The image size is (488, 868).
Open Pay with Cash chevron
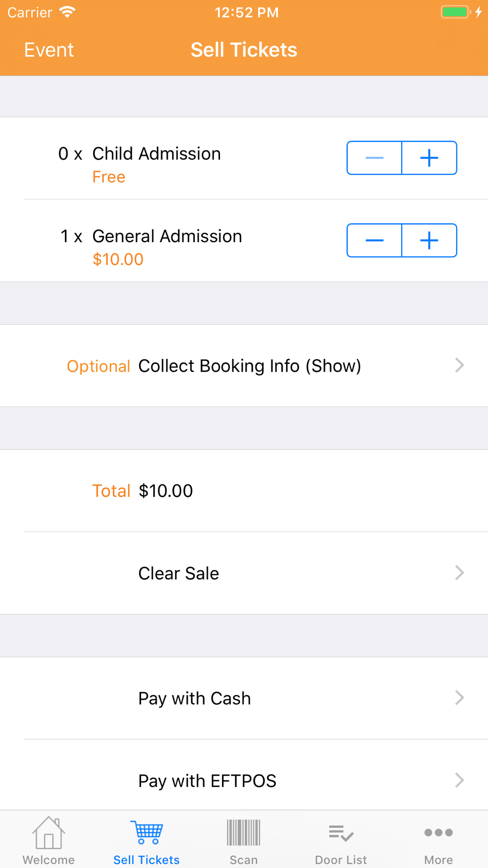[x=459, y=698]
